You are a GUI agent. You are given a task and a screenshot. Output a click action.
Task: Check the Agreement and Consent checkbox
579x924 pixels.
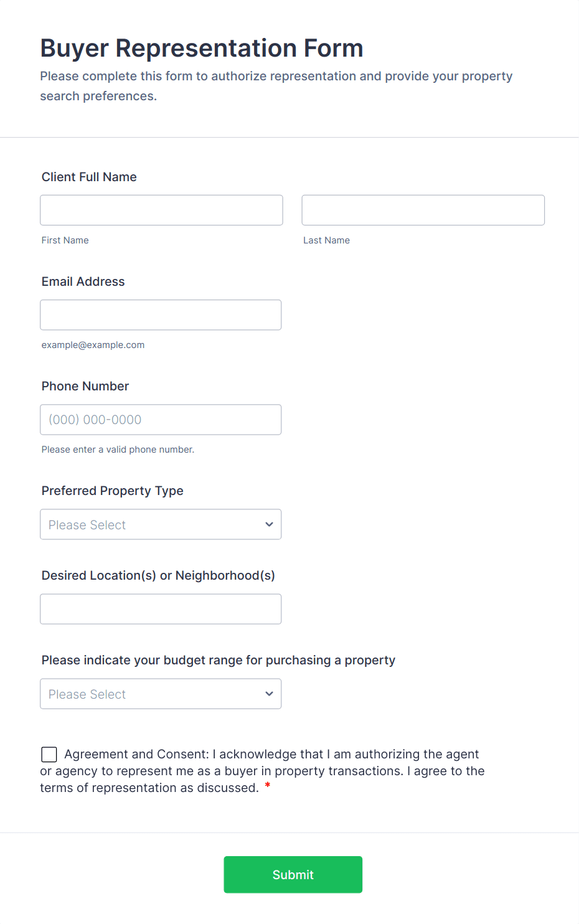tap(49, 755)
